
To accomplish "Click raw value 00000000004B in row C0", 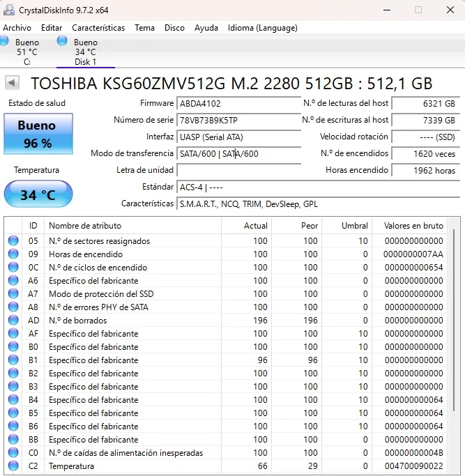I will point(413,453).
